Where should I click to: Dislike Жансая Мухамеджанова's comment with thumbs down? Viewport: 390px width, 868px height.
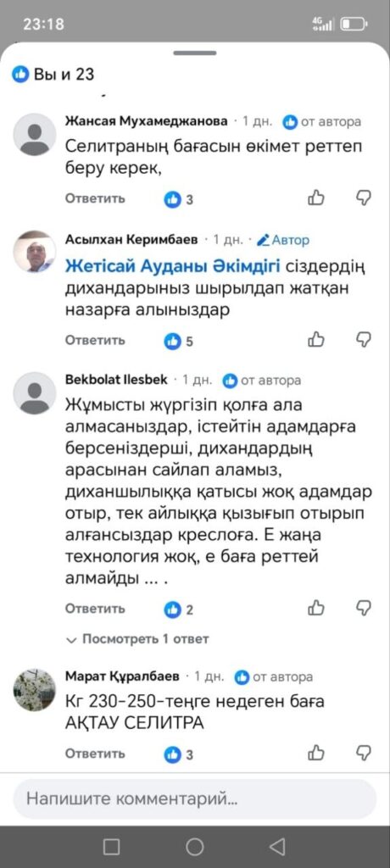(x=364, y=198)
